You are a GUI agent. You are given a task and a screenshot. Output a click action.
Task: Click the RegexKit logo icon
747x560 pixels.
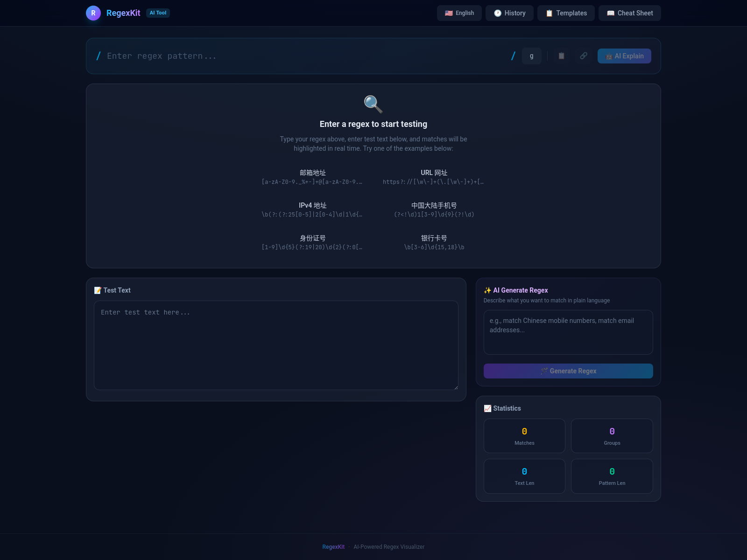pyautogui.click(x=93, y=13)
